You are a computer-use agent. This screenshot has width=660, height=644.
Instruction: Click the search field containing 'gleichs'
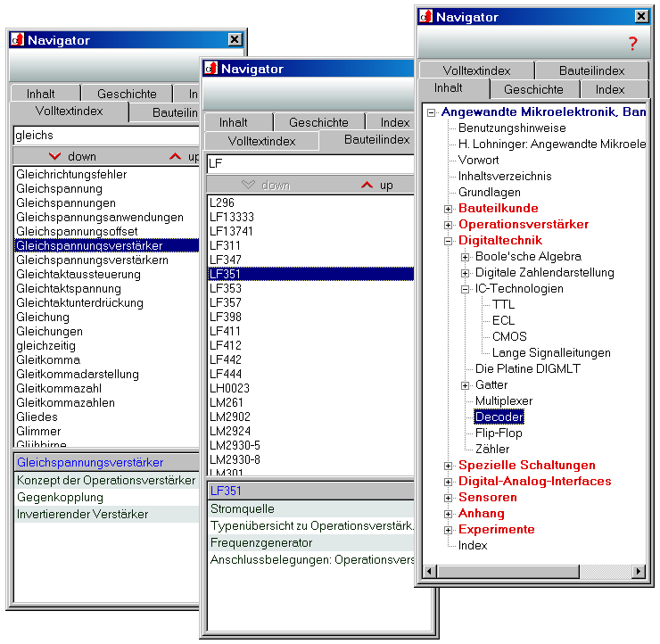point(105,135)
